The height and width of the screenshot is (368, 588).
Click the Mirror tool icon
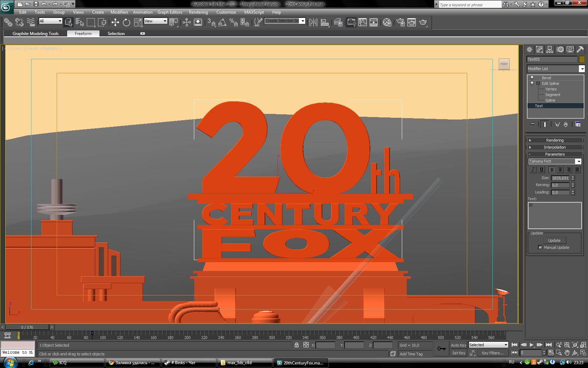click(313, 22)
